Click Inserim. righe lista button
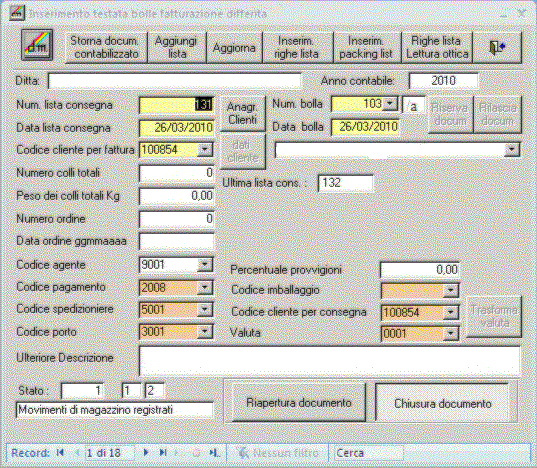This screenshot has width=537, height=468. (x=298, y=47)
